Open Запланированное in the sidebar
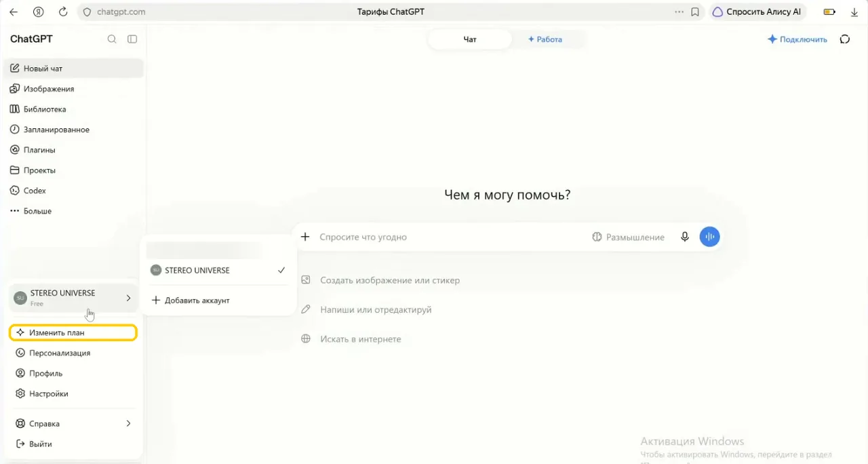The height and width of the screenshot is (464, 868). pyautogui.click(x=73, y=130)
